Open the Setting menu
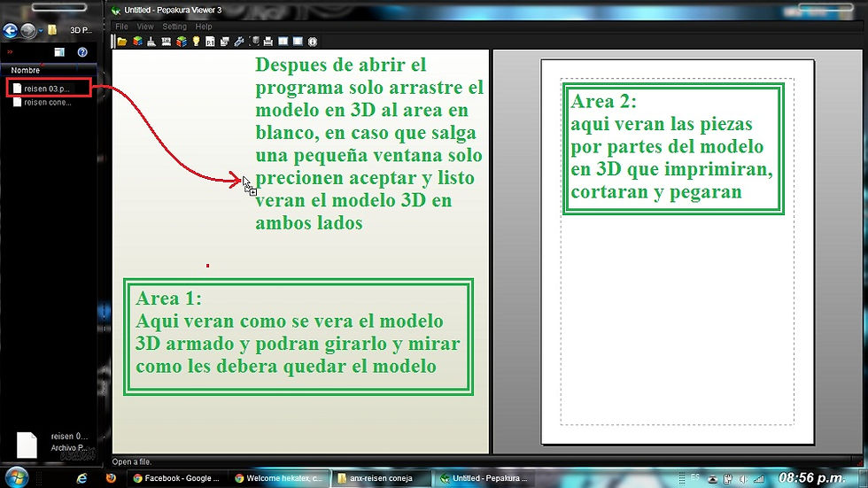This screenshot has height=488, width=868. pyautogui.click(x=174, y=27)
